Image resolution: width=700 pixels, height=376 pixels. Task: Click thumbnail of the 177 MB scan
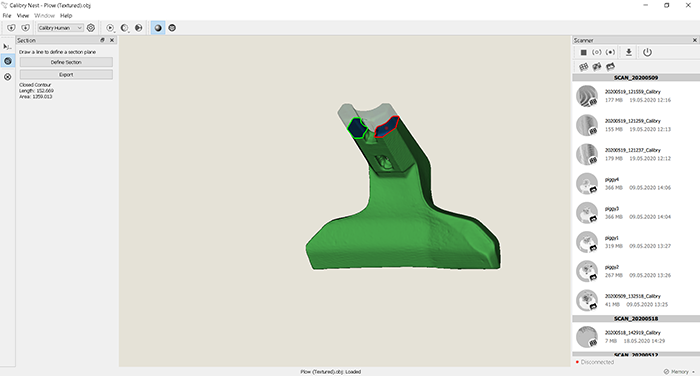pos(587,96)
